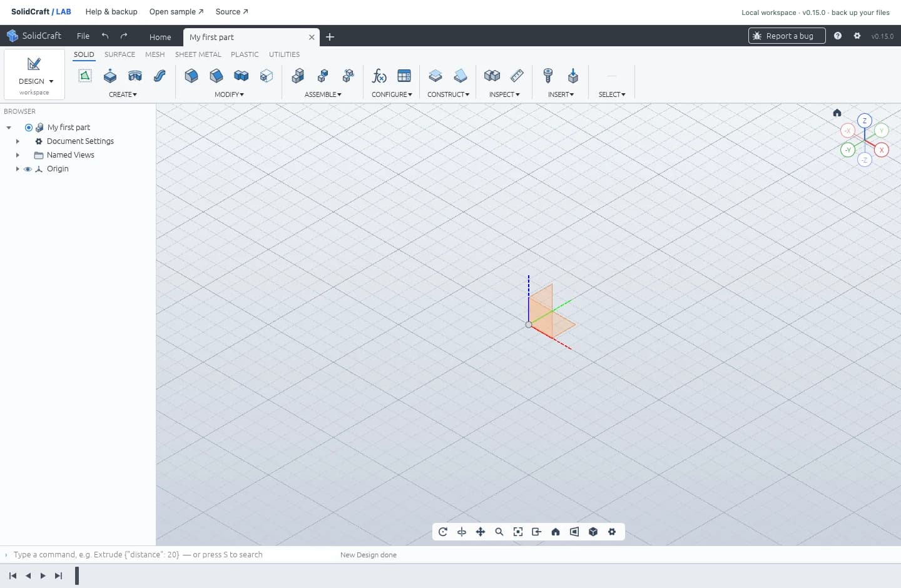This screenshot has width=901, height=588.
Task: Play the timeline forward
Action: [x=43, y=575]
